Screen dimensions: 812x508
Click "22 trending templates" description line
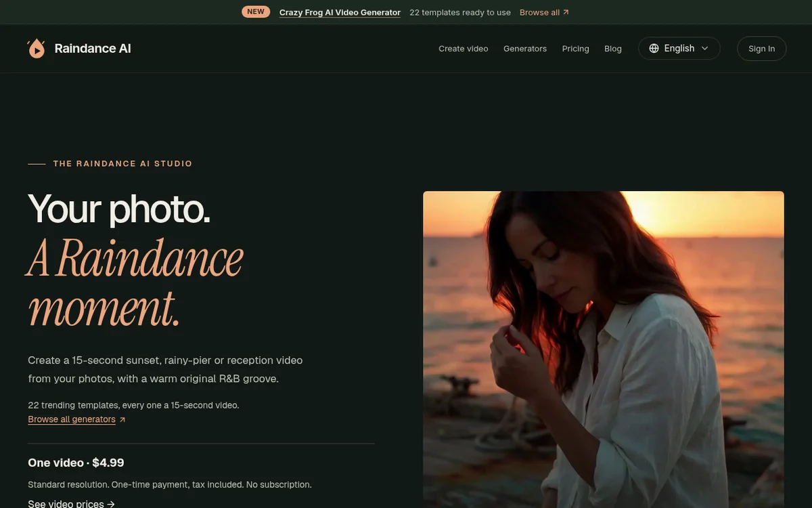point(133,405)
